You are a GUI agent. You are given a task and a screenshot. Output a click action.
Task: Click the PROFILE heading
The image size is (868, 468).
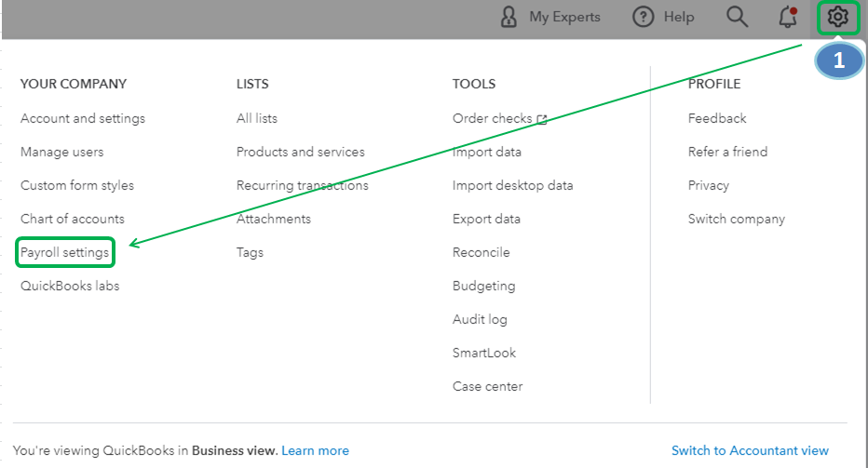714,84
